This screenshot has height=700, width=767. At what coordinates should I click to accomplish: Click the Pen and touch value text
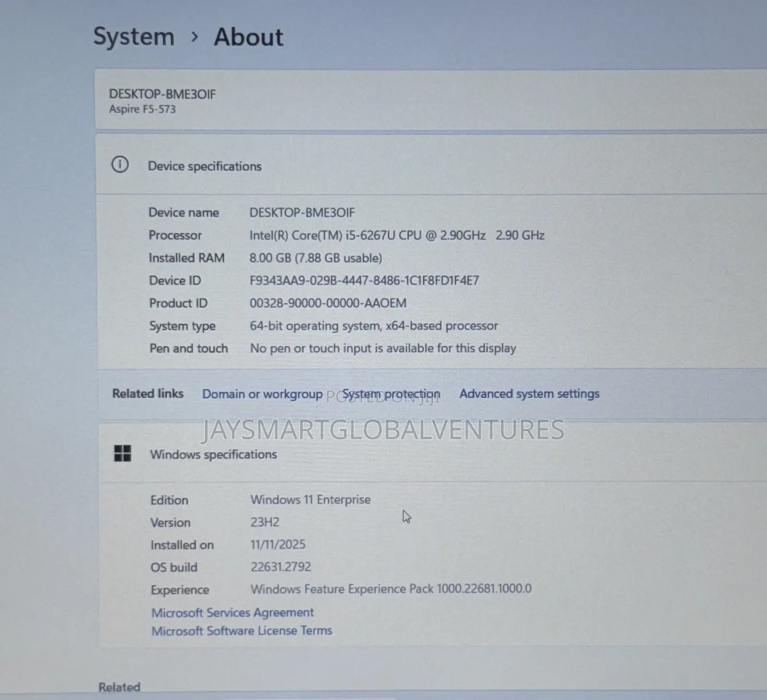point(383,348)
